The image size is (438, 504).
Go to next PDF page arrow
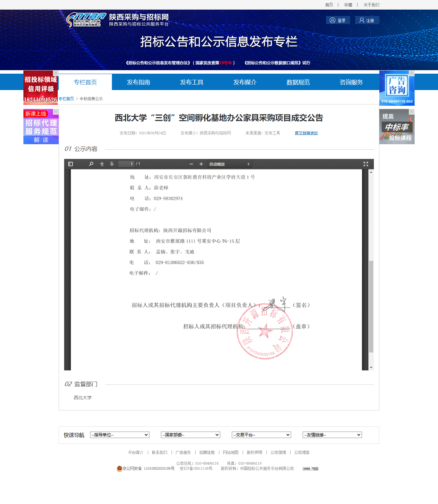point(112,164)
